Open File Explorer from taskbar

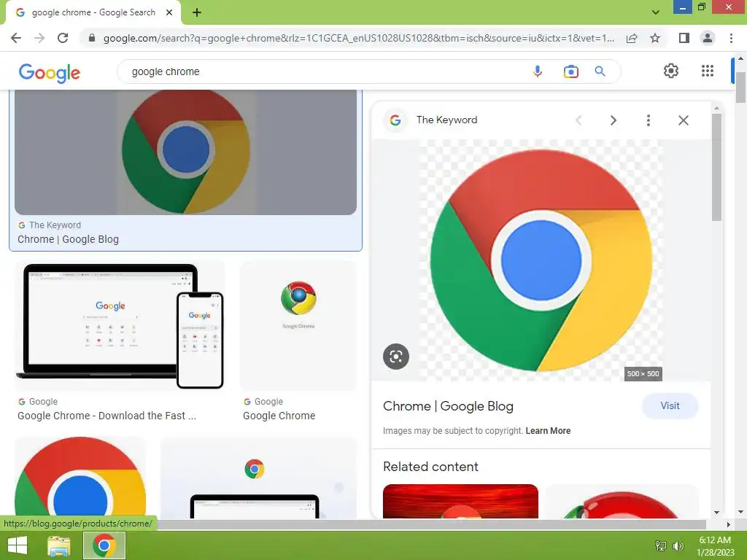pyautogui.click(x=59, y=545)
